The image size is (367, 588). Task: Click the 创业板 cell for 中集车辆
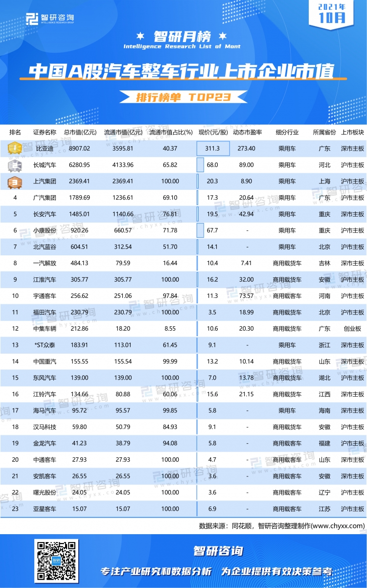(x=352, y=329)
